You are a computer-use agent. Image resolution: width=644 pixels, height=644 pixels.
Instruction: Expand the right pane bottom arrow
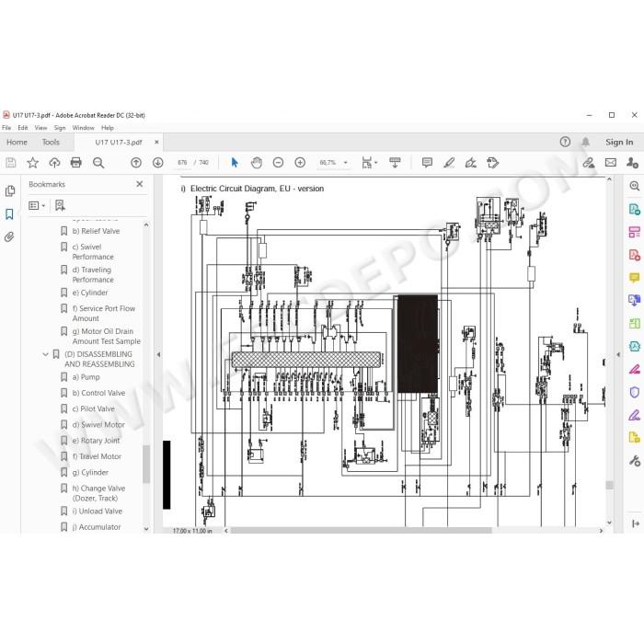[635, 523]
